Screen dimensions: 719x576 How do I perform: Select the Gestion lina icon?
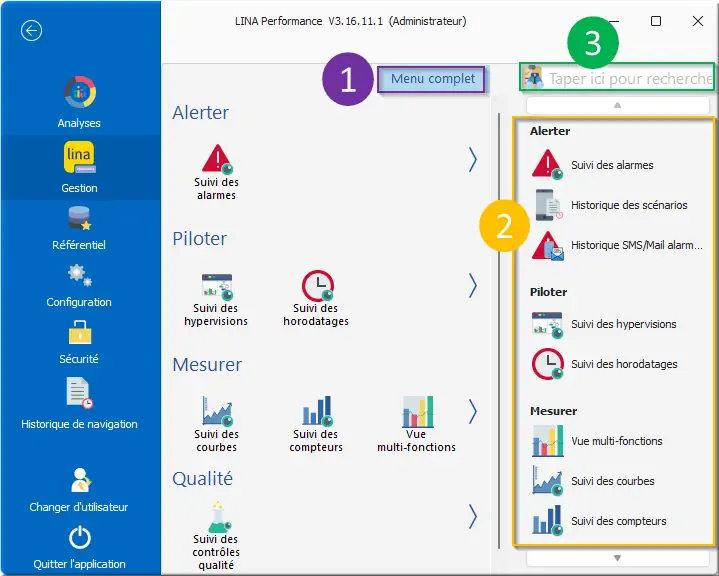pos(79,157)
